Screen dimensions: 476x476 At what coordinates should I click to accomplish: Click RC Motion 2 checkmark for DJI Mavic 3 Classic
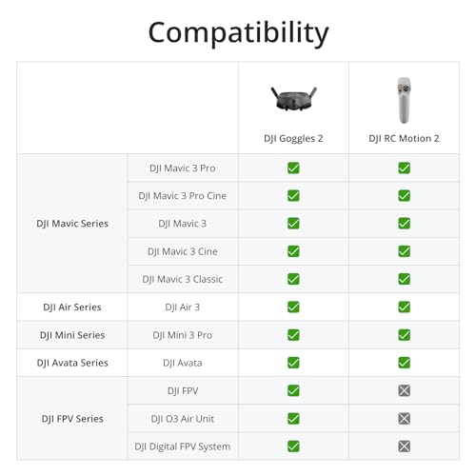pyautogui.click(x=404, y=279)
